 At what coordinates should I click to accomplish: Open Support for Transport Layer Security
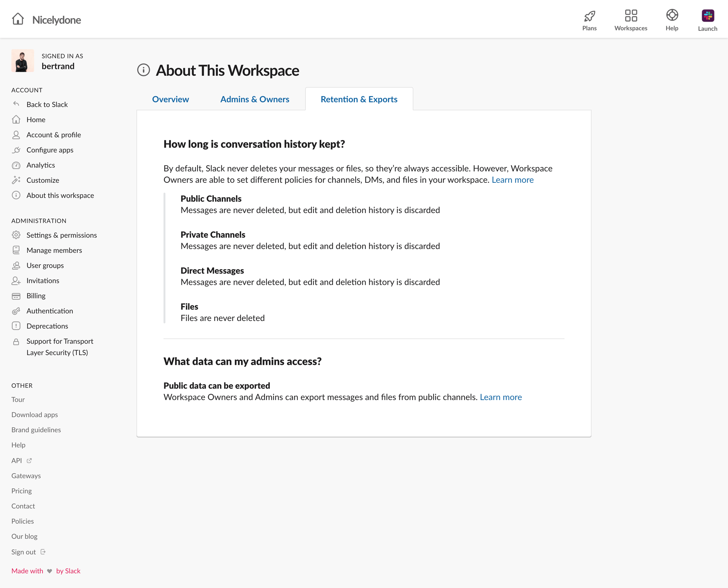(60, 347)
